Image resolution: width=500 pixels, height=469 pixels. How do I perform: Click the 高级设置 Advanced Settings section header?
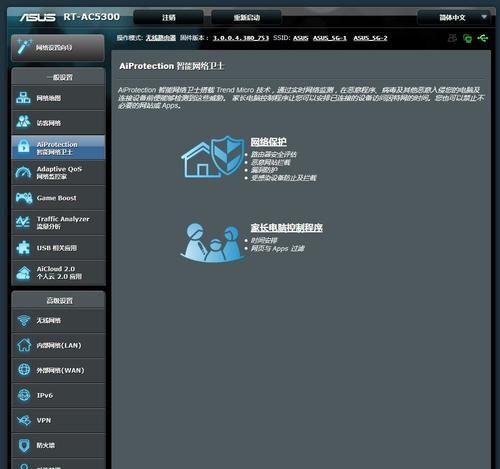[58, 300]
